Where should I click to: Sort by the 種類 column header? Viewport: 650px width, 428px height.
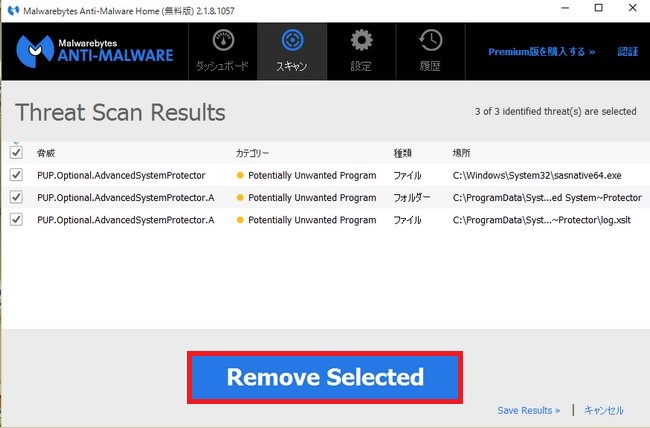(x=403, y=153)
